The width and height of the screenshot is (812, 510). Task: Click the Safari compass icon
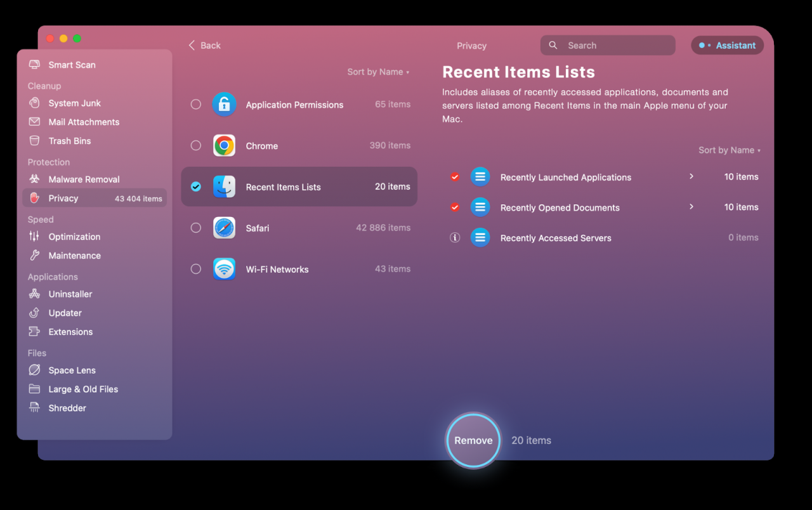224,228
